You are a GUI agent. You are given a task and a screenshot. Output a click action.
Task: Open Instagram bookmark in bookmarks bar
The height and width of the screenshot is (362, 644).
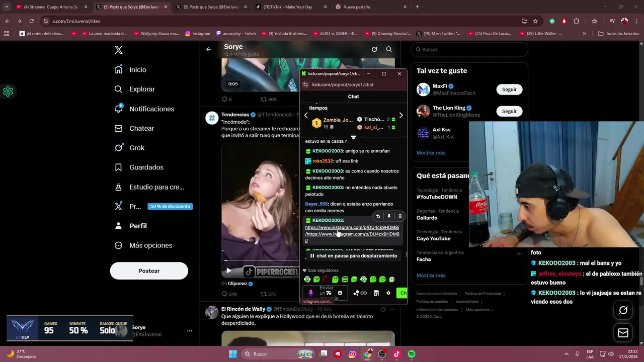click(x=198, y=34)
